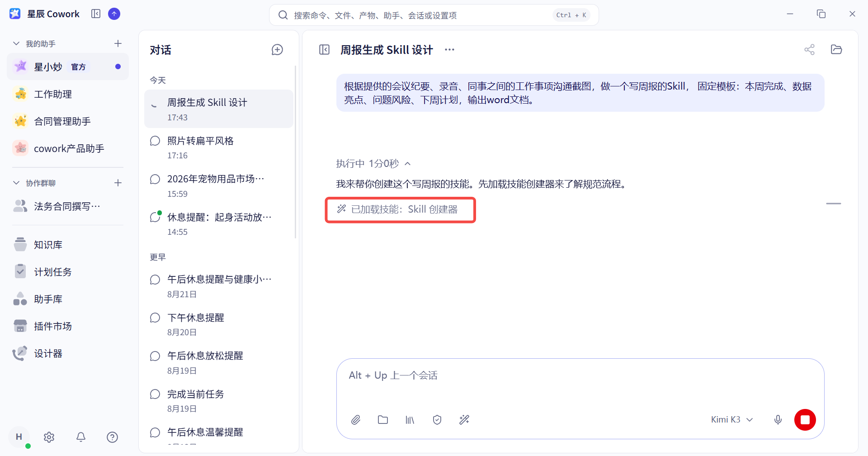Viewport: 868px width, 456px height.
Task: Click the knowledge library icon in input toolbar
Action: [x=410, y=420]
